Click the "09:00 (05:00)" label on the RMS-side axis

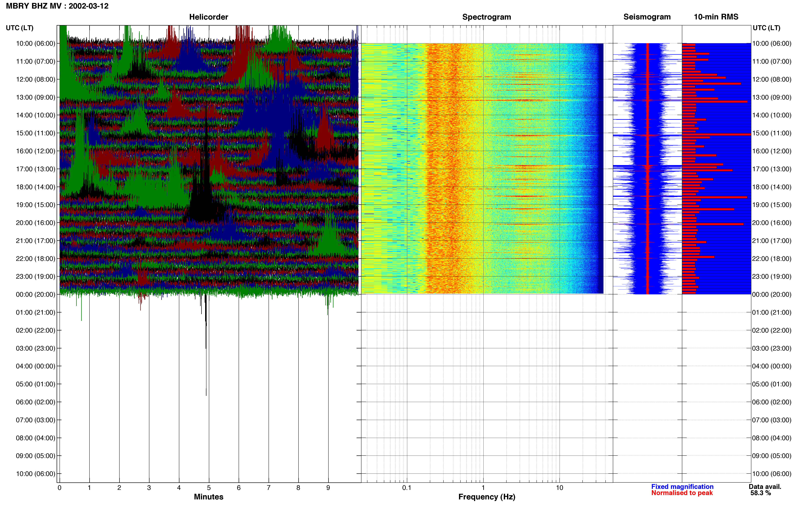pos(772,456)
